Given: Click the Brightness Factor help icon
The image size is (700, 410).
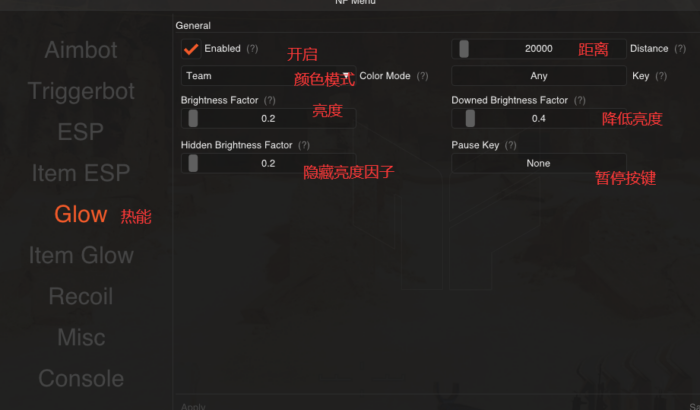Looking at the screenshot, I should pos(270,100).
